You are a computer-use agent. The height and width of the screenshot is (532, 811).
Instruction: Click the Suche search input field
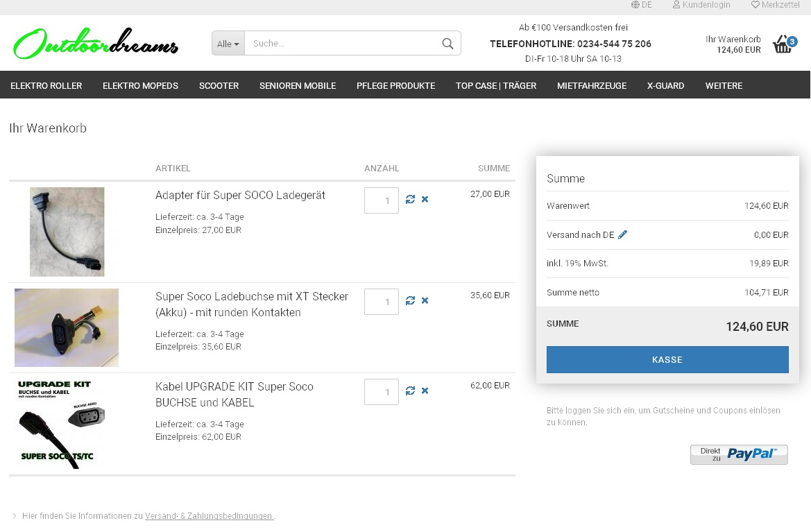[340, 44]
